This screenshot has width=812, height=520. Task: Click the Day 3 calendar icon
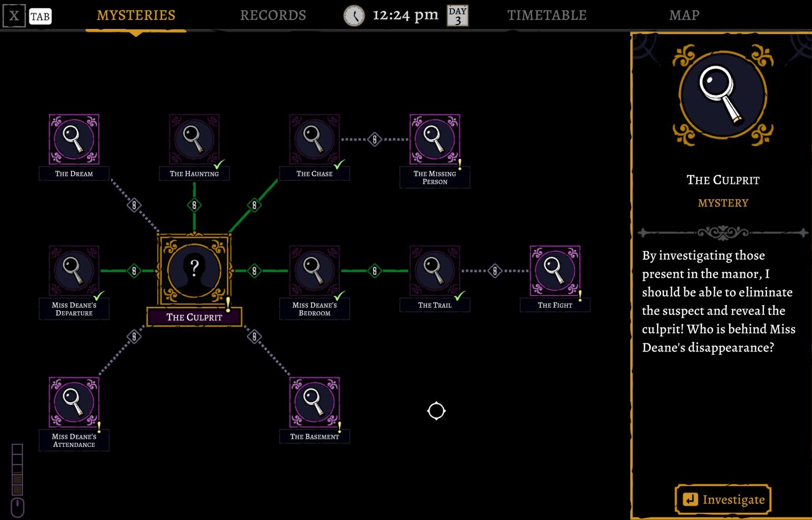point(457,16)
